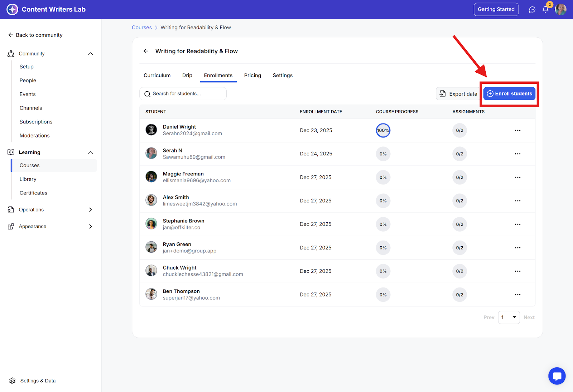Image resolution: width=573 pixels, height=392 pixels.
Task: Click the Courses breadcrumb link
Action: click(142, 28)
